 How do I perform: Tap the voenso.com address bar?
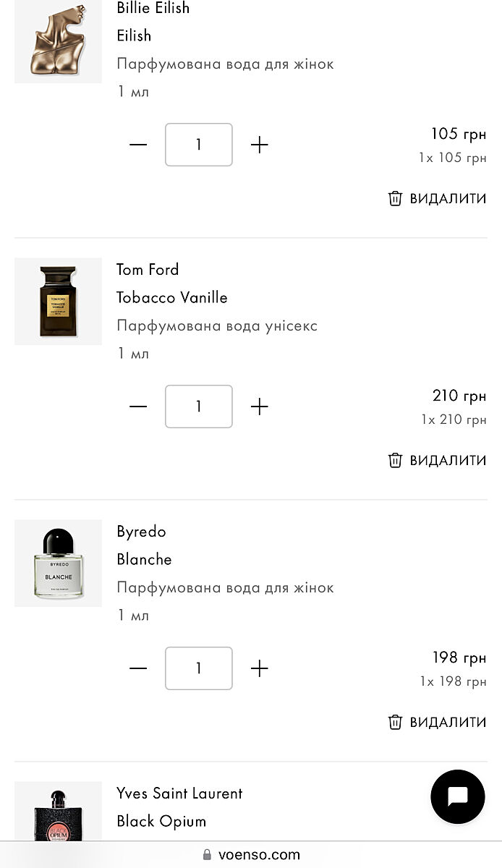coord(252,855)
